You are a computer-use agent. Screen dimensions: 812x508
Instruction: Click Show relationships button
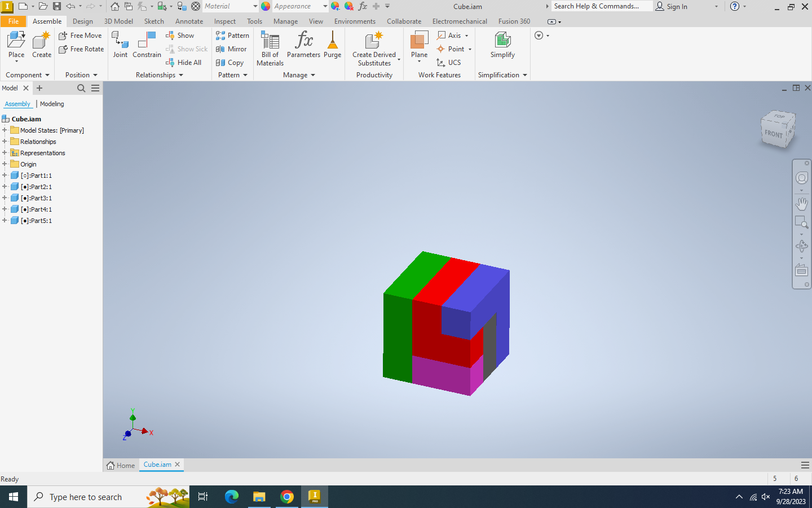coord(180,36)
